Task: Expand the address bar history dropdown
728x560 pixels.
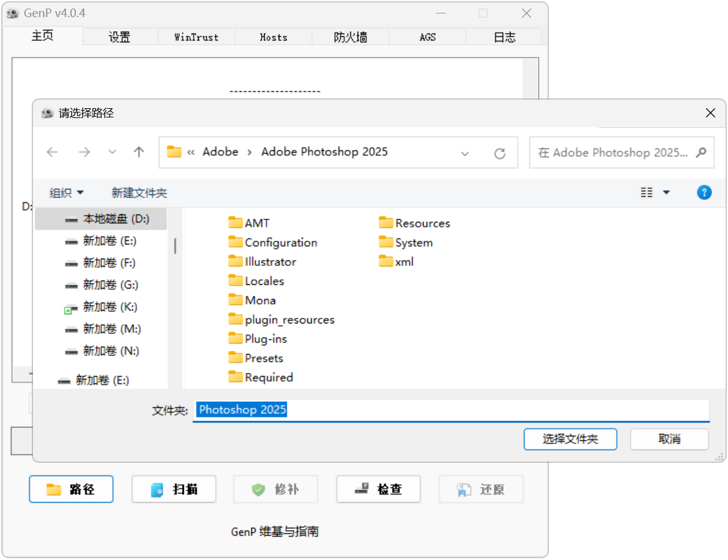Action: pos(465,153)
